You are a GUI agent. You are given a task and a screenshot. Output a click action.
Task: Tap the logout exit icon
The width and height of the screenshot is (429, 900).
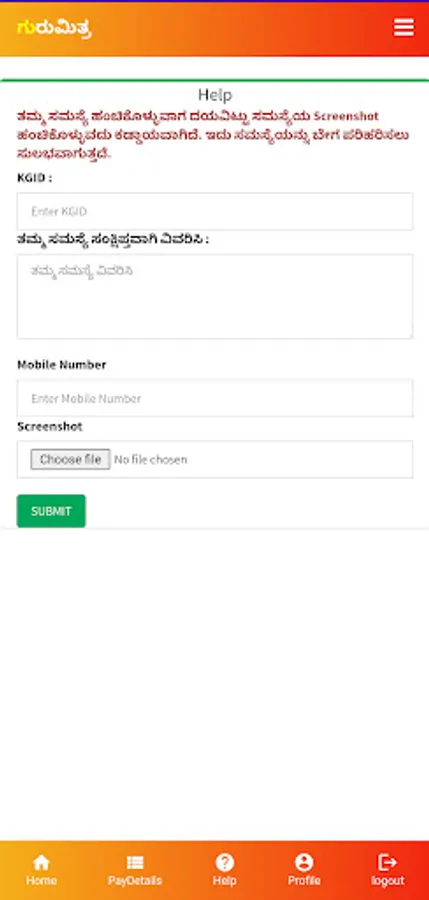coord(387,862)
